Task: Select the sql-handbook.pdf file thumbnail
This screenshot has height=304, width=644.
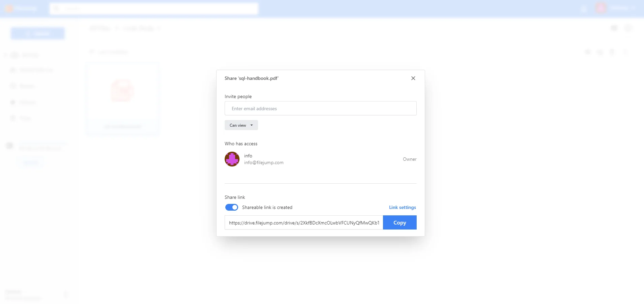Action: (122, 91)
